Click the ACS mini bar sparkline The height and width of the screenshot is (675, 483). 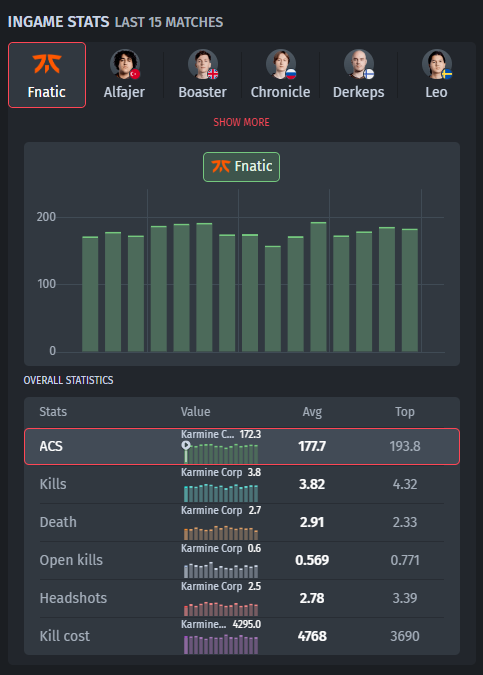pos(221,453)
